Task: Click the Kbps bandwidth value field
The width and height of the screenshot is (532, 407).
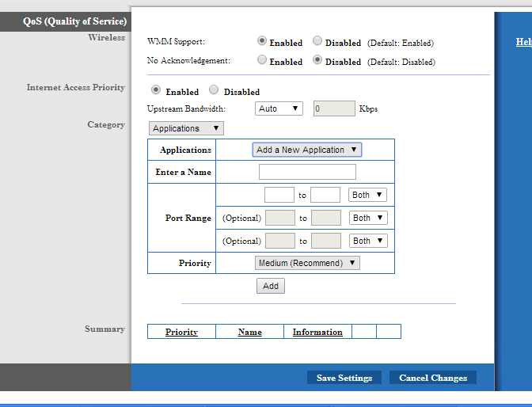Action: (334, 108)
